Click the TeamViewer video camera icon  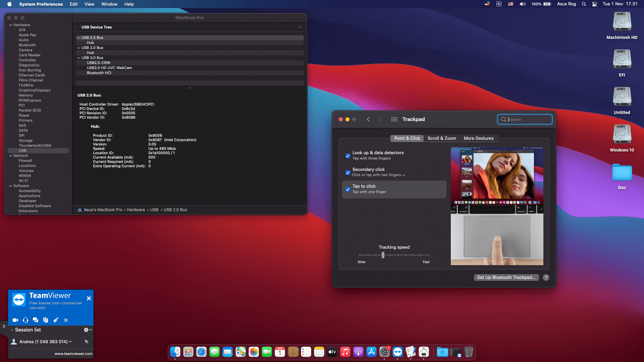pyautogui.click(x=15, y=320)
